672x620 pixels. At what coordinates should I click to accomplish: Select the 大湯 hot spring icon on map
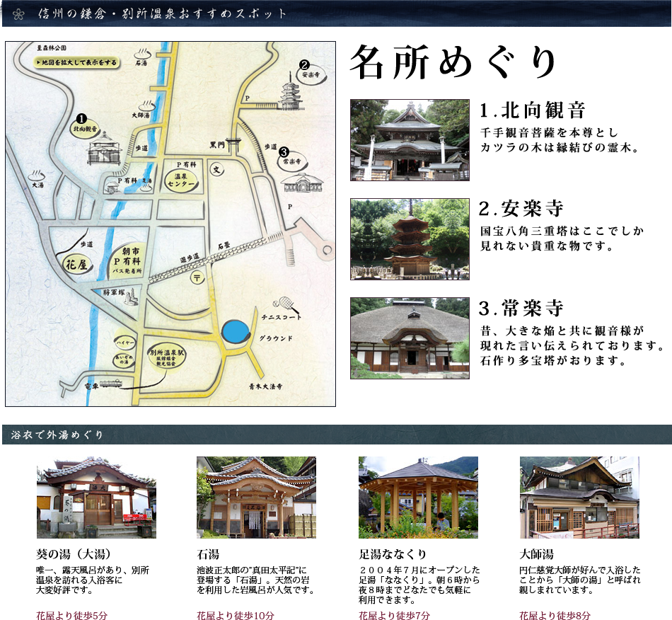click(x=36, y=176)
